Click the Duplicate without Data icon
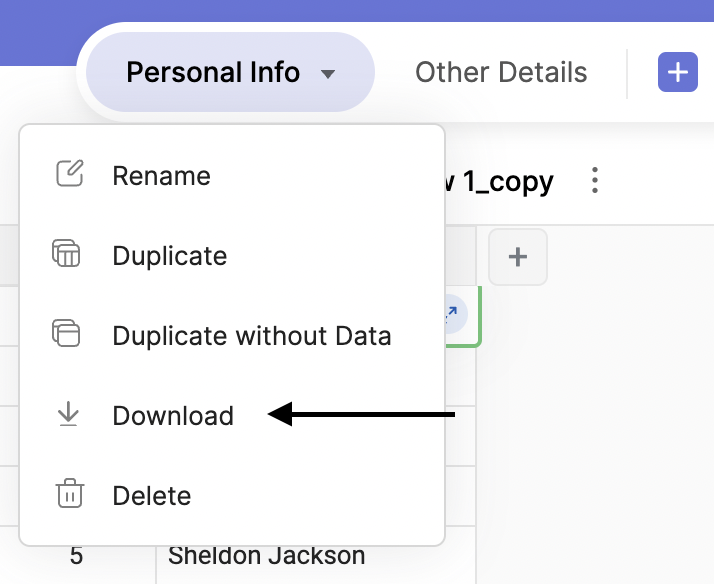Image resolution: width=714 pixels, height=584 pixels. click(x=66, y=333)
